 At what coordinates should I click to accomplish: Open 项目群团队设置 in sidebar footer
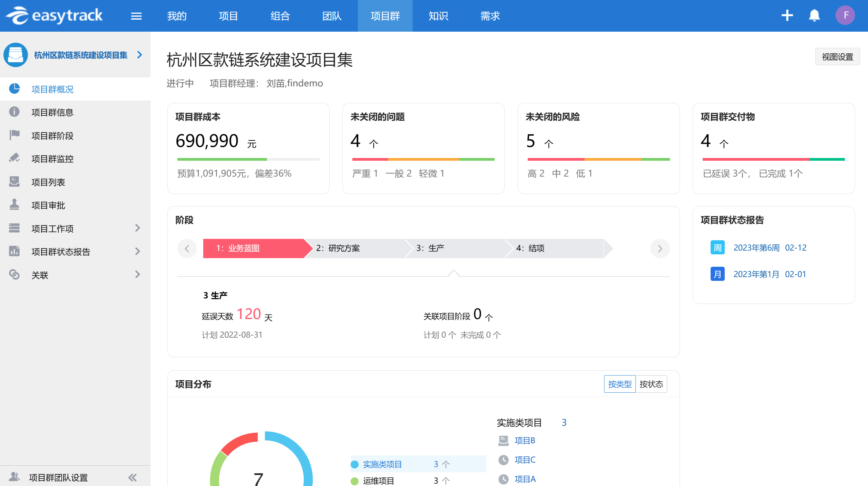point(58,477)
